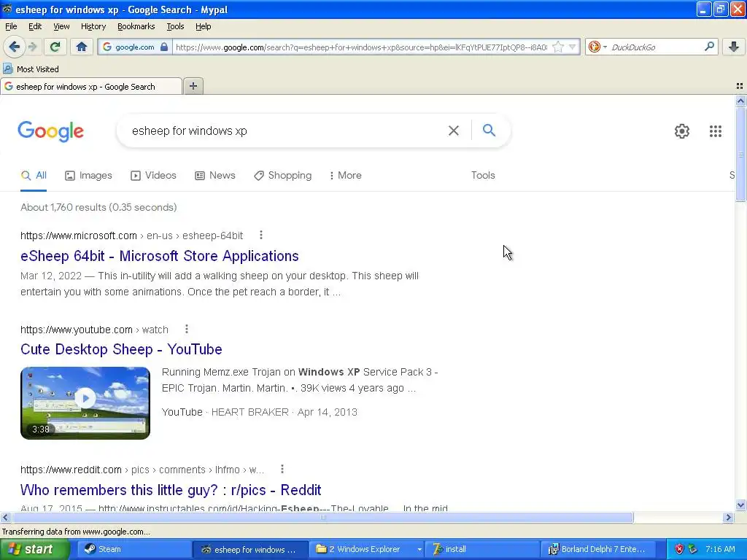Switch to the install taskbar window
747x560 pixels.
pos(483,549)
